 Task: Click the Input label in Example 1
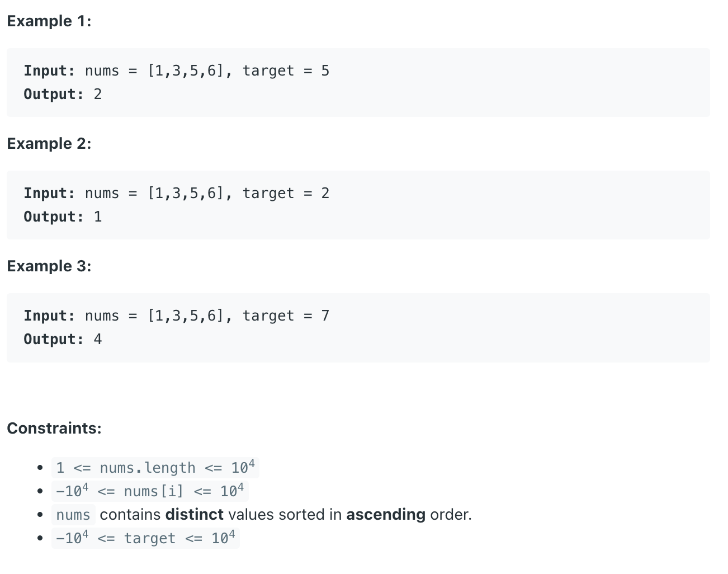tap(49, 71)
